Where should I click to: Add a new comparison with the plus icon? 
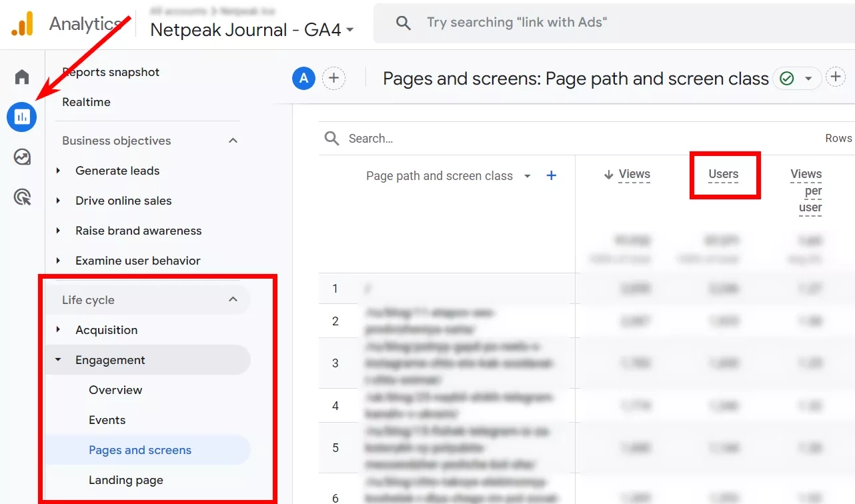coord(334,78)
